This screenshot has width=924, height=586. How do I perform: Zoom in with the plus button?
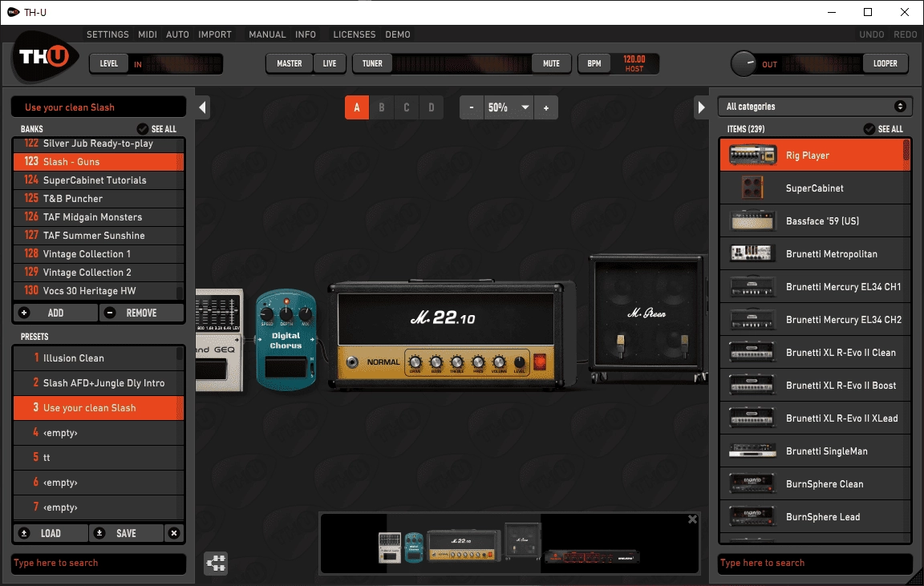546,107
